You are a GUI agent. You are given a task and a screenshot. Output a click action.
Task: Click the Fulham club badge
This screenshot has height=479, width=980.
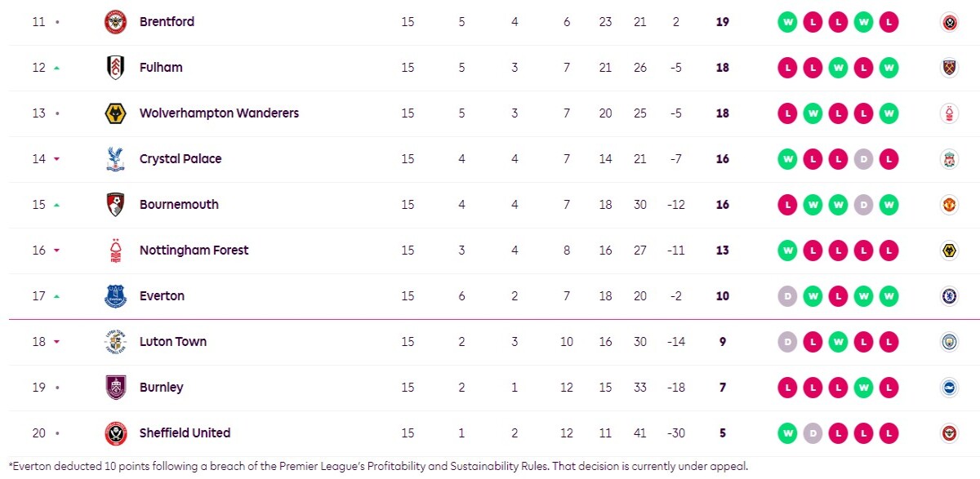click(116, 68)
